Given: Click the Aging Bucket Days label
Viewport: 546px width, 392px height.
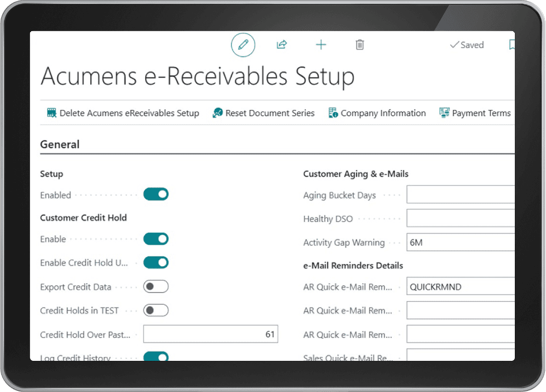Looking at the screenshot, I should point(340,195).
